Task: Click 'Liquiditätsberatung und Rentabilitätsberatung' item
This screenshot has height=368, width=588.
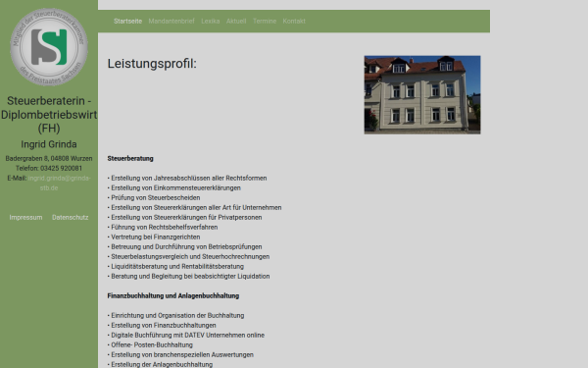Action: pos(175,266)
